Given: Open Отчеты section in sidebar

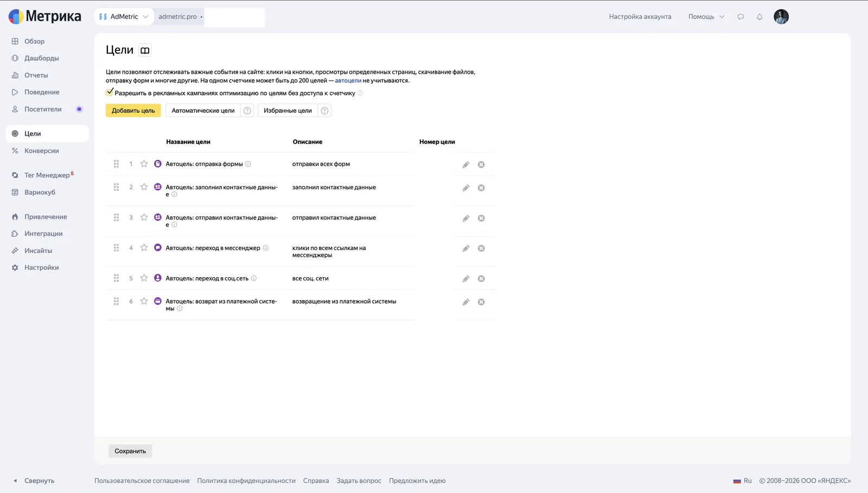Looking at the screenshot, I should tap(36, 75).
